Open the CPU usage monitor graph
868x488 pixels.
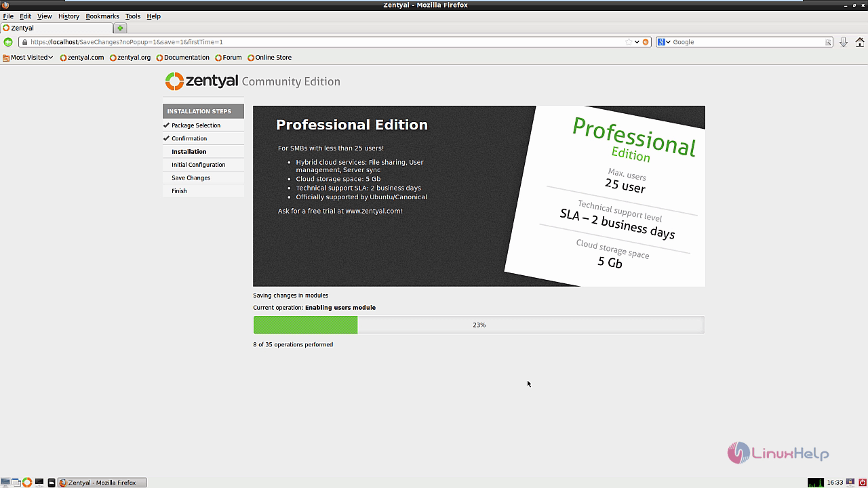[816, 483]
